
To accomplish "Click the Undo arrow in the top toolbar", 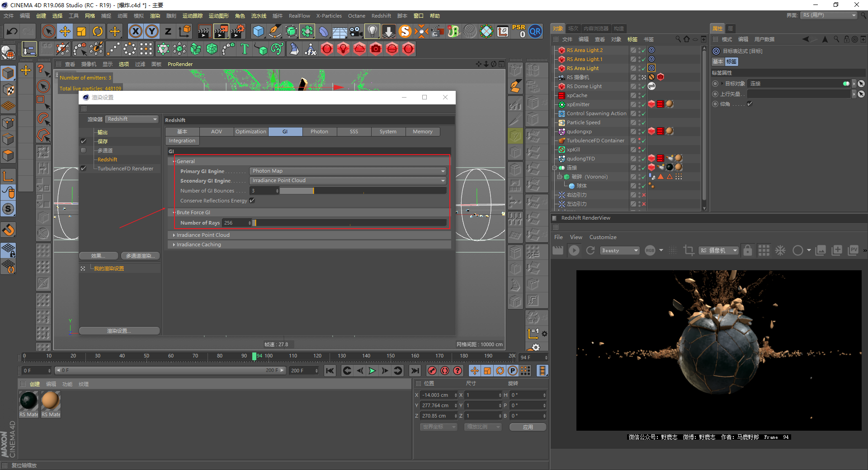I will [x=12, y=31].
